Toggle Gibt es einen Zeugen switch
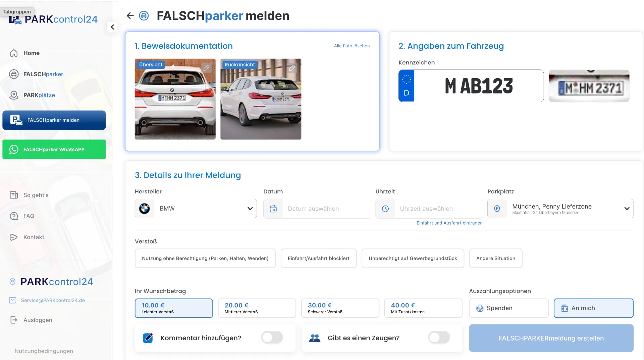 439,337
